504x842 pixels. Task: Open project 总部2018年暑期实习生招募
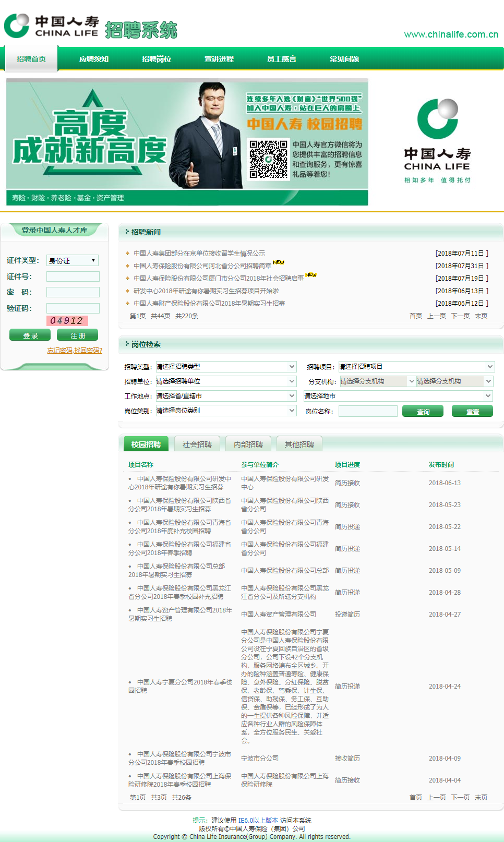click(177, 570)
